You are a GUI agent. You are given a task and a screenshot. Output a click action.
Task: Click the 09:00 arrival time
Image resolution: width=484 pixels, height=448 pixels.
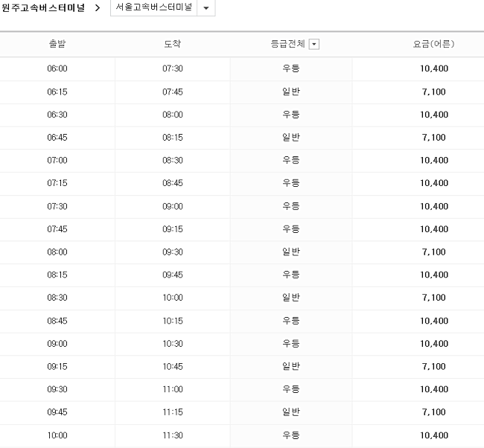173,206
